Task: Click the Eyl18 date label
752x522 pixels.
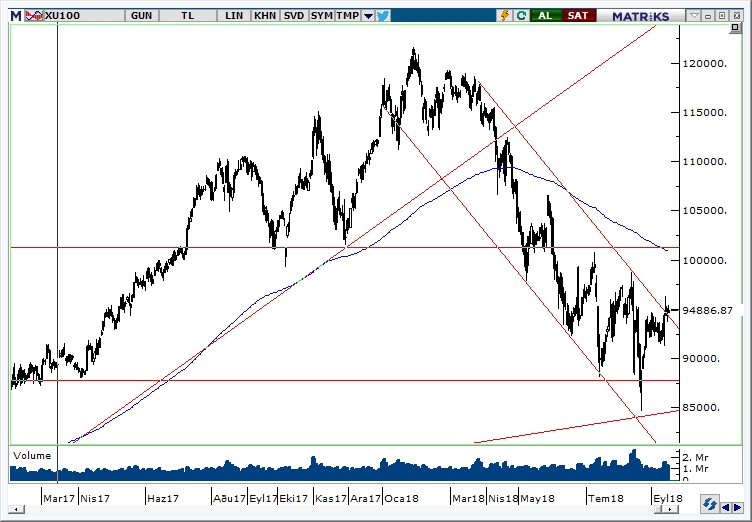Action: click(x=668, y=498)
